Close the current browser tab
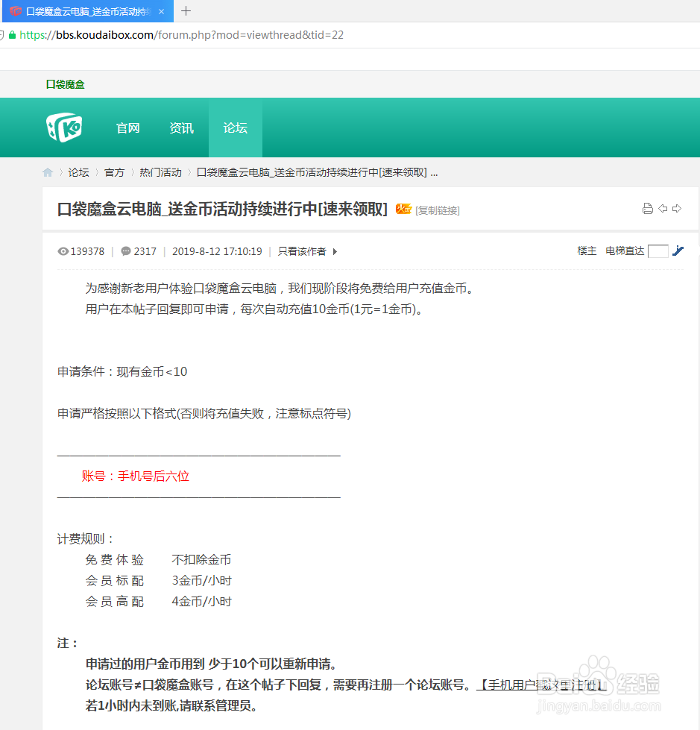This screenshot has height=730, width=700. (x=162, y=12)
